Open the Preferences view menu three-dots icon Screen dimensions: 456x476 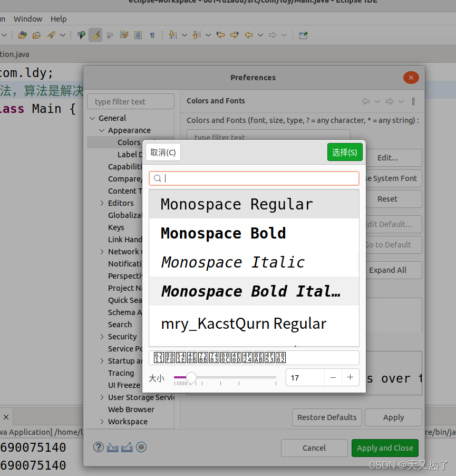(413, 101)
